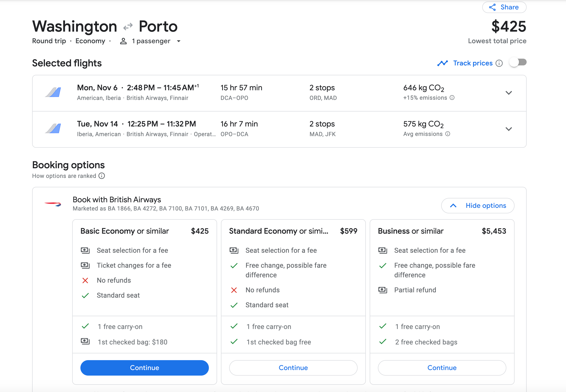Viewport: 566px width, 392px height.
Task: Click the Track prices label
Action: click(473, 63)
